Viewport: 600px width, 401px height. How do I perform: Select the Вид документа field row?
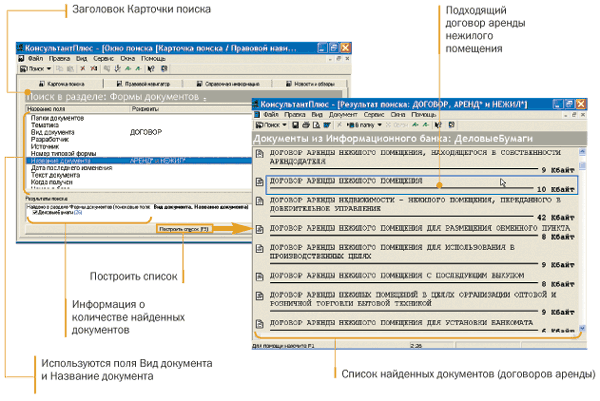(x=139, y=132)
